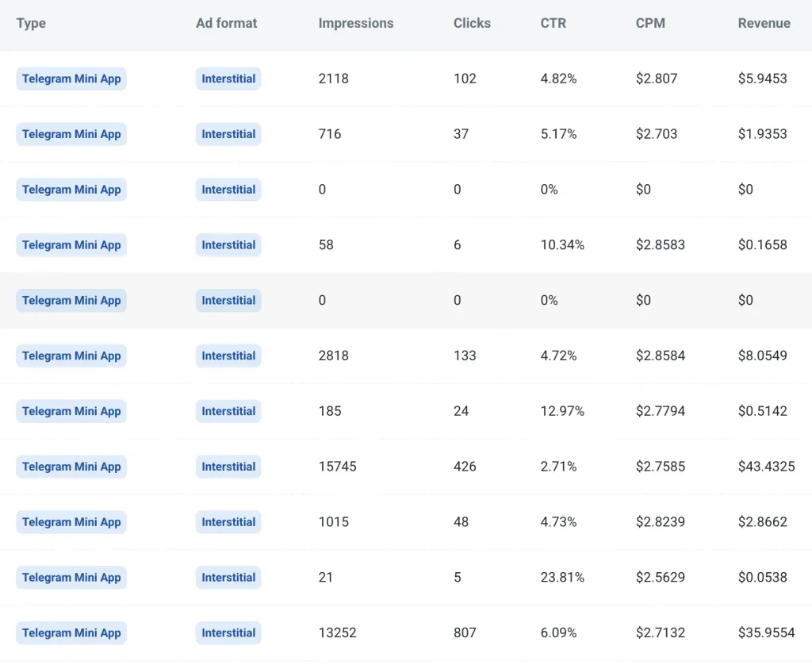The height and width of the screenshot is (665, 812).
Task: Click the CPM column header
Action: (x=649, y=23)
